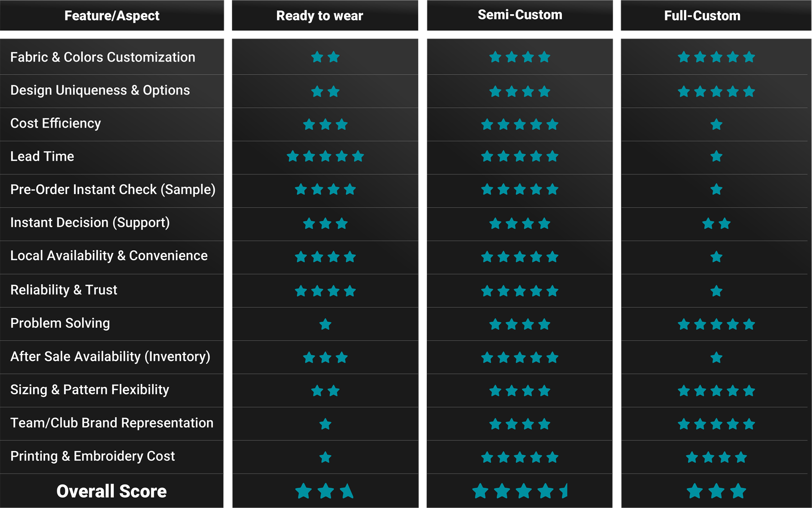Image resolution: width=812 pixels, height=508 pixels.
Task: Click the Instant Decision (Support) row label
Action: (x=90, y=223)
